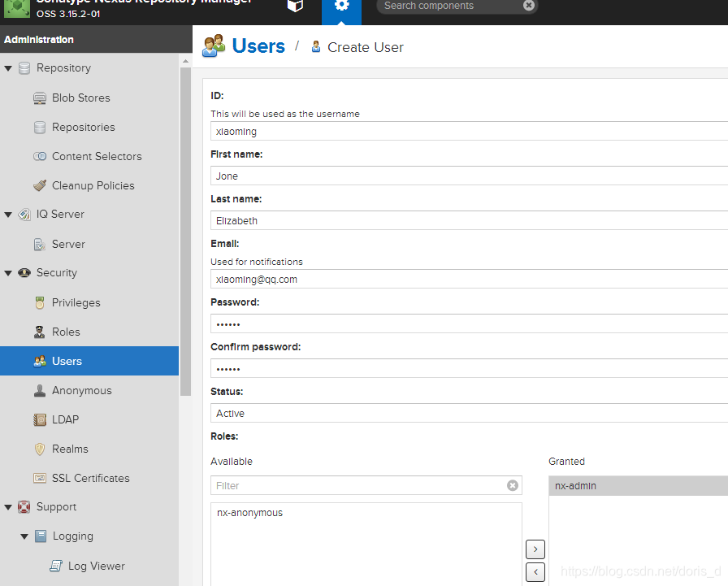Viewport: 728px width, 586px height.
Task: Click the Email field
Action: pos(469,279)
